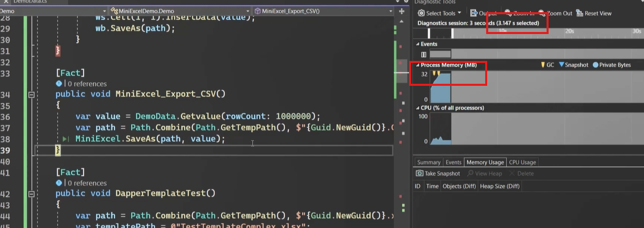Sort by Heap Size (Diff) column header
The width and height of the screenshot is (644, 228).
[x=500, y=186]
